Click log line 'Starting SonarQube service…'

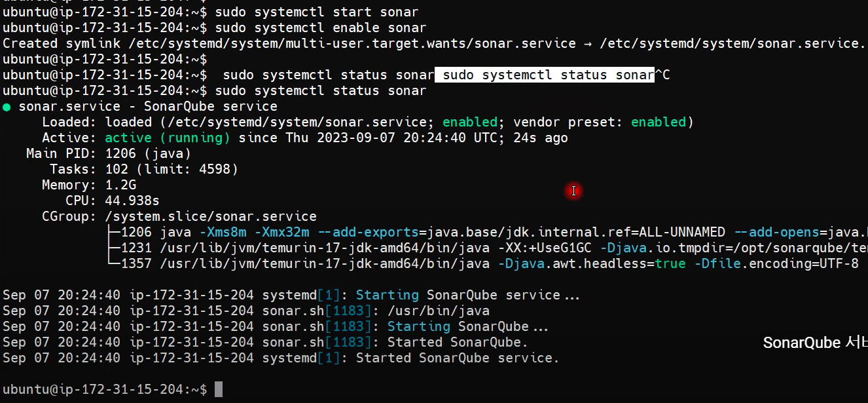292,295
